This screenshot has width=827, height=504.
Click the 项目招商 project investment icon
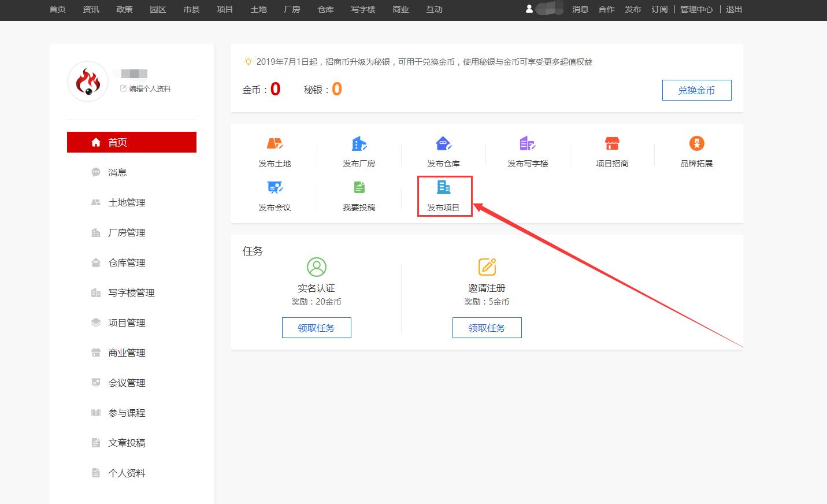click(x=611, y=151)
